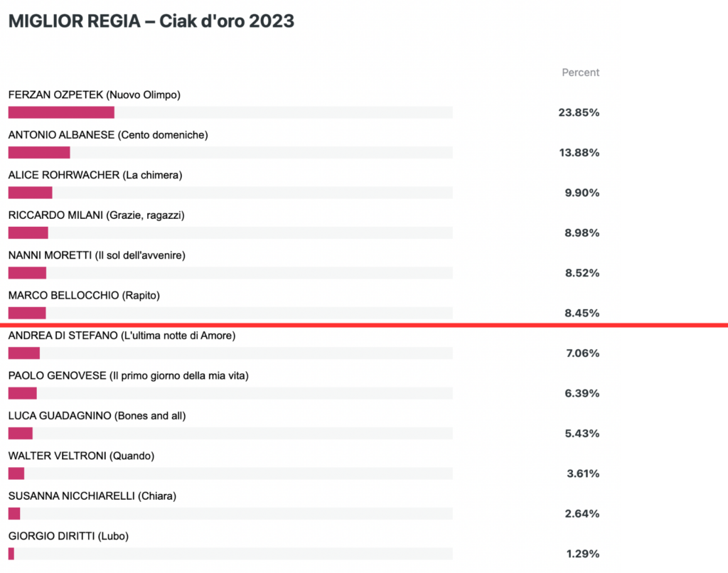Click LUCA GUADAGNINO (Bones and all) label

(97, 416)
